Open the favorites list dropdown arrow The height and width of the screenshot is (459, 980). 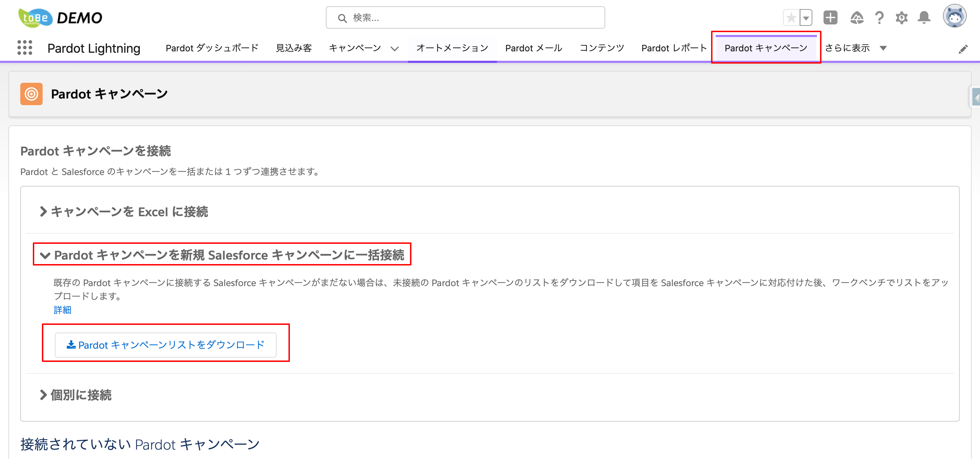click(x=806, y=17)
